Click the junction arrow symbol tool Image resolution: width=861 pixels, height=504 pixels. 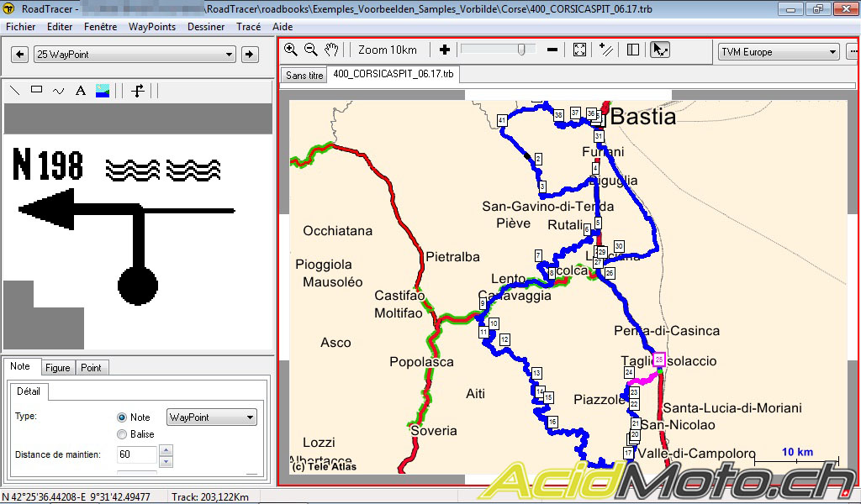(138, 91)
